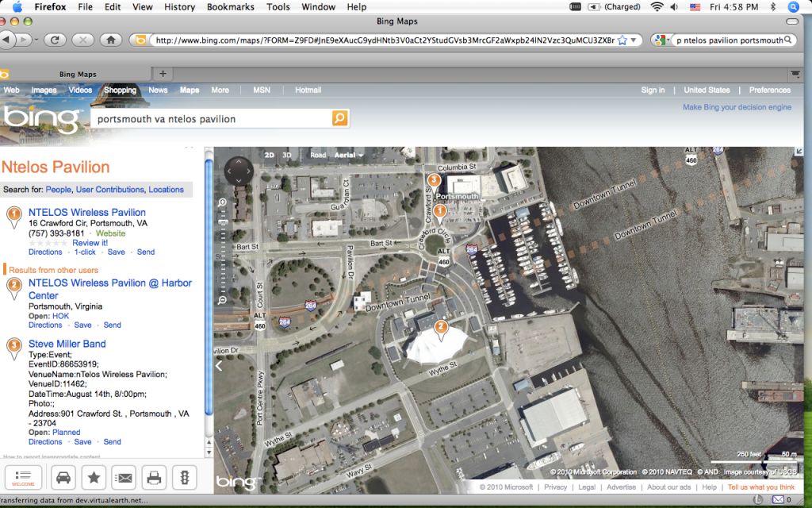This screenshot has height=508, width=812.
Task: Pan the map up with the compass arrow
Action: click(239, 161)
